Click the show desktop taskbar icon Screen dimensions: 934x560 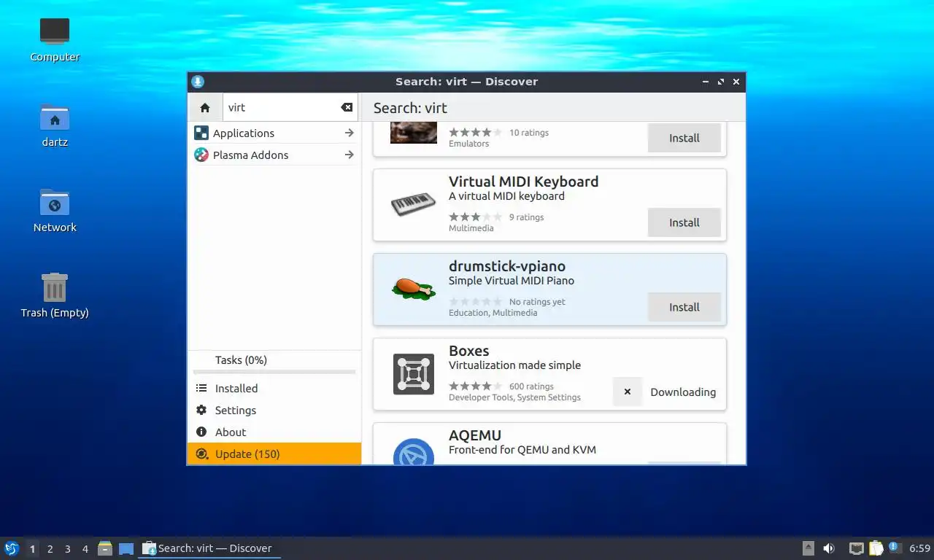coord(126,548)
